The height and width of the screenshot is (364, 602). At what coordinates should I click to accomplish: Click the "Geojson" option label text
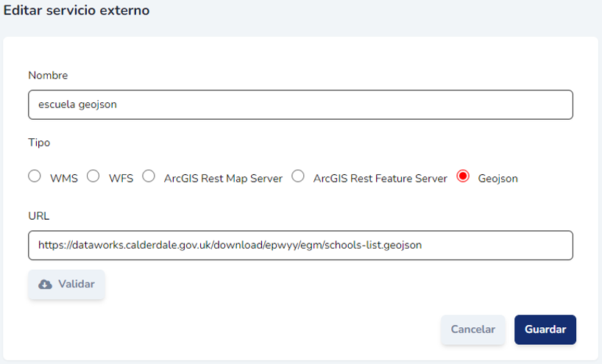pos(497,179)
